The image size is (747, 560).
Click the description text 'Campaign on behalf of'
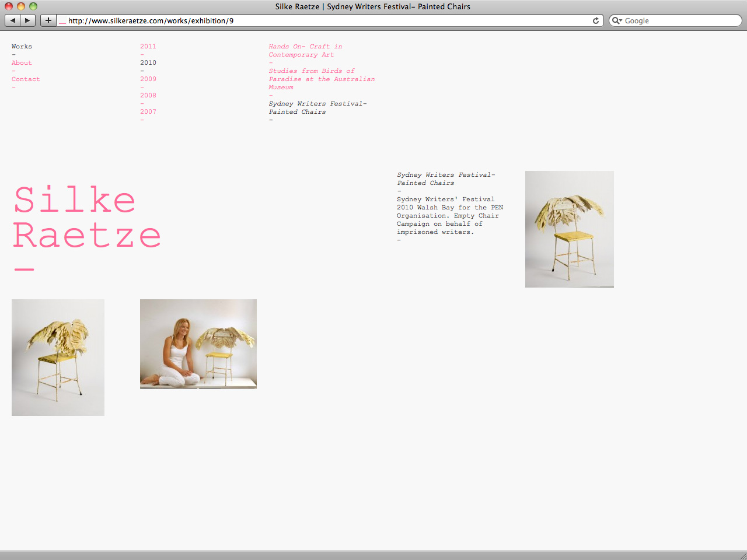439,223
